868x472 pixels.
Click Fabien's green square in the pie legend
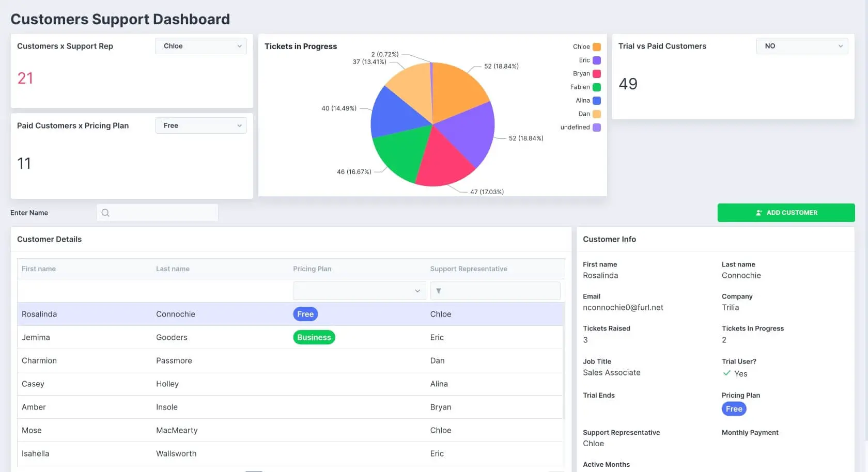pyautogui.click(x=597, y=87)
